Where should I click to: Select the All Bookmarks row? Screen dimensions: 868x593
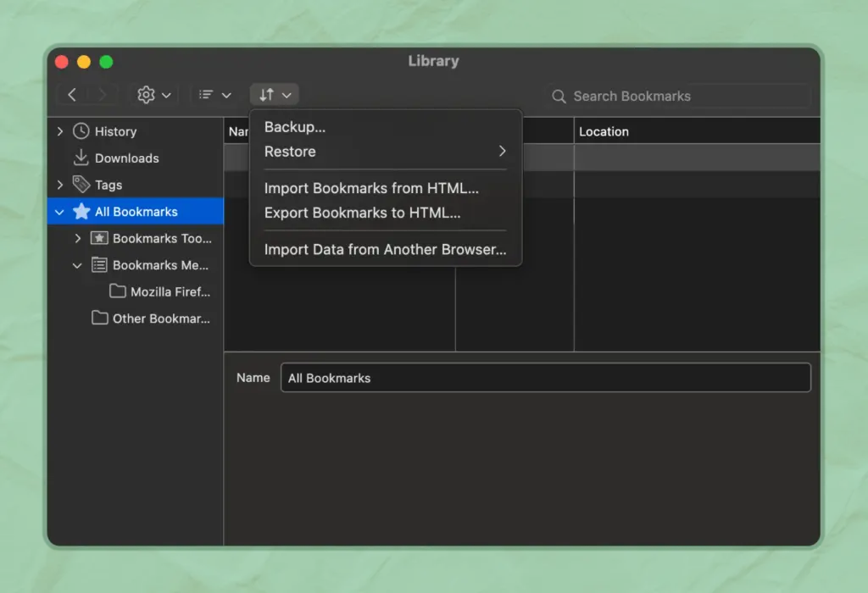point(136,211)
